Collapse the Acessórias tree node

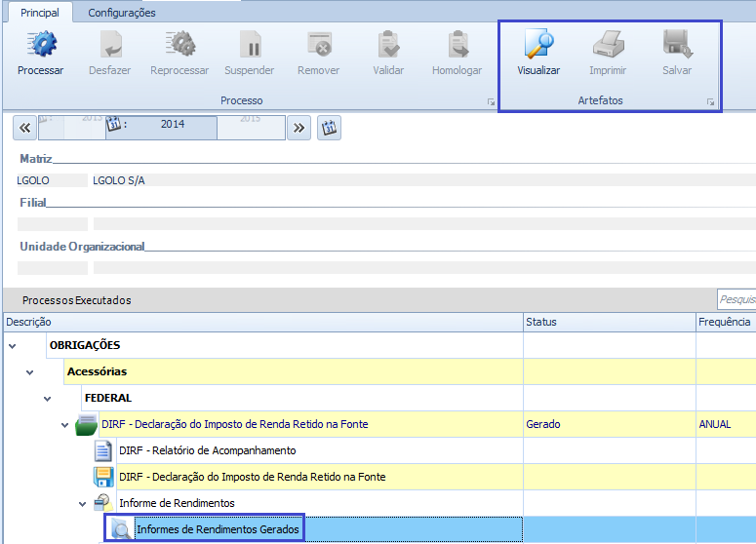(x=30, y=371)
